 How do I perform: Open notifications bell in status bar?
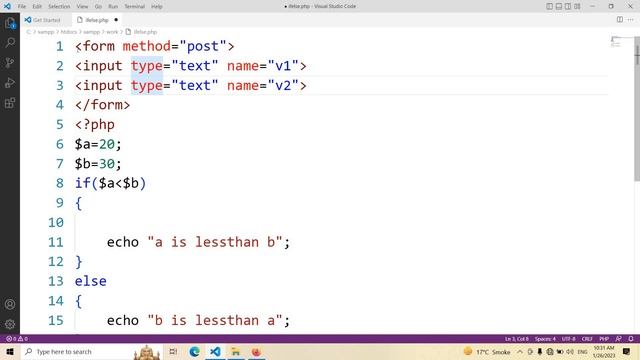631,339
